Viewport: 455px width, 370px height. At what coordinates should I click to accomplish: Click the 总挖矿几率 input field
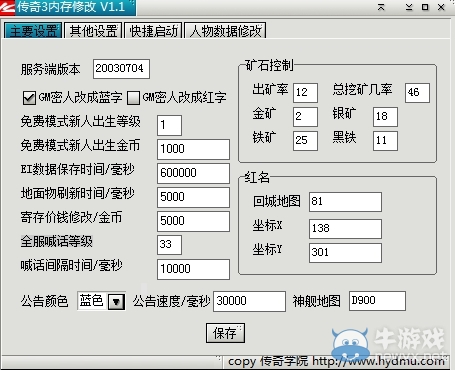[x=417, y=93]
